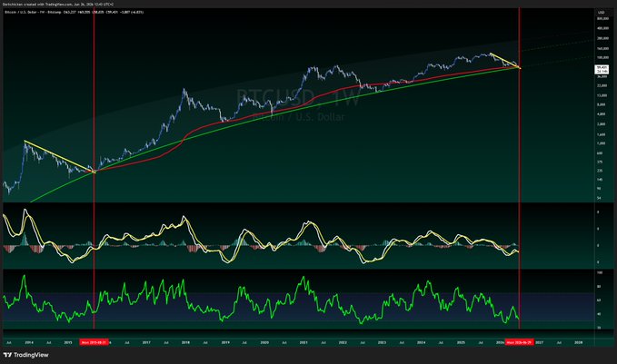Click the 'created with TradingView.com' header text
The height and width of the screenshot is (364, 617).
pos(58,5)
